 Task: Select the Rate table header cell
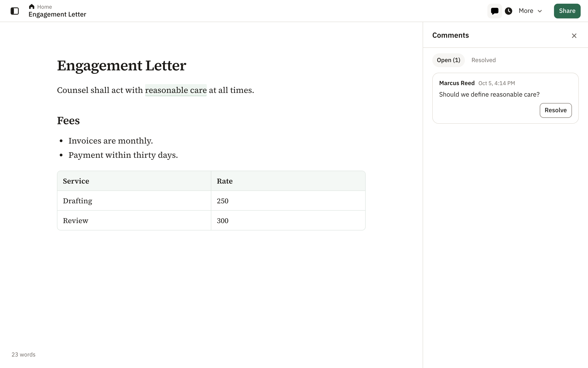point(288,181)
